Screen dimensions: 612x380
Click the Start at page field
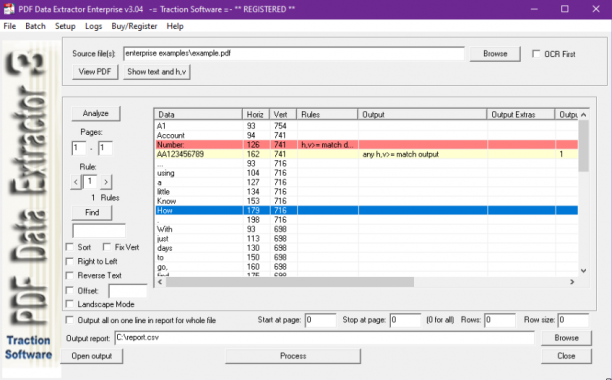pyautogui.click(x=320, y=320)
